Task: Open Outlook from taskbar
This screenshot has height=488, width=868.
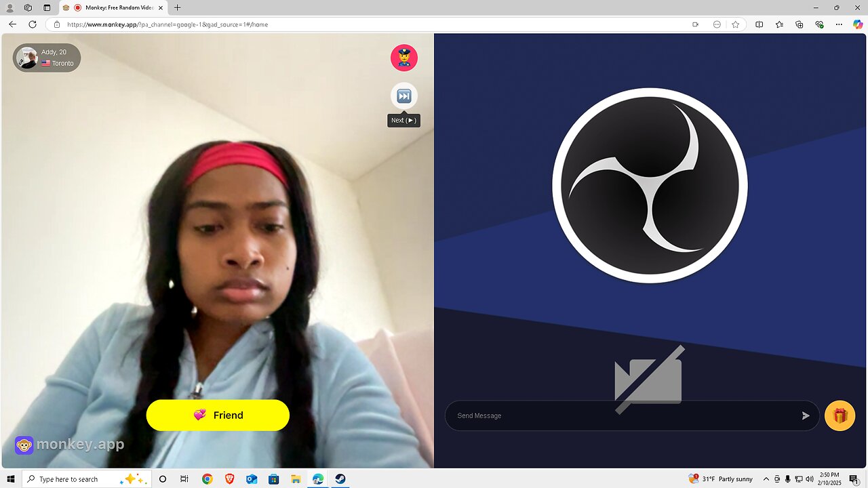Action: pyautogui.click(x=252, y=479)
